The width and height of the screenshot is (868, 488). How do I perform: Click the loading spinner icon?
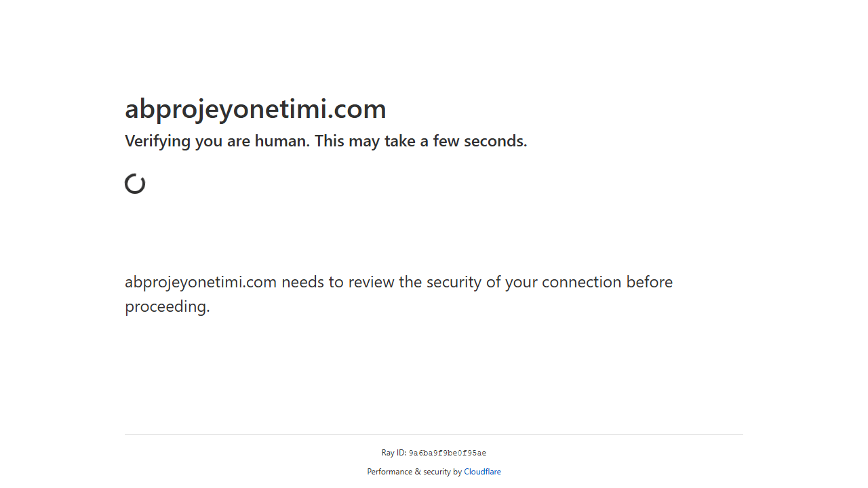[x=135, y=184]
